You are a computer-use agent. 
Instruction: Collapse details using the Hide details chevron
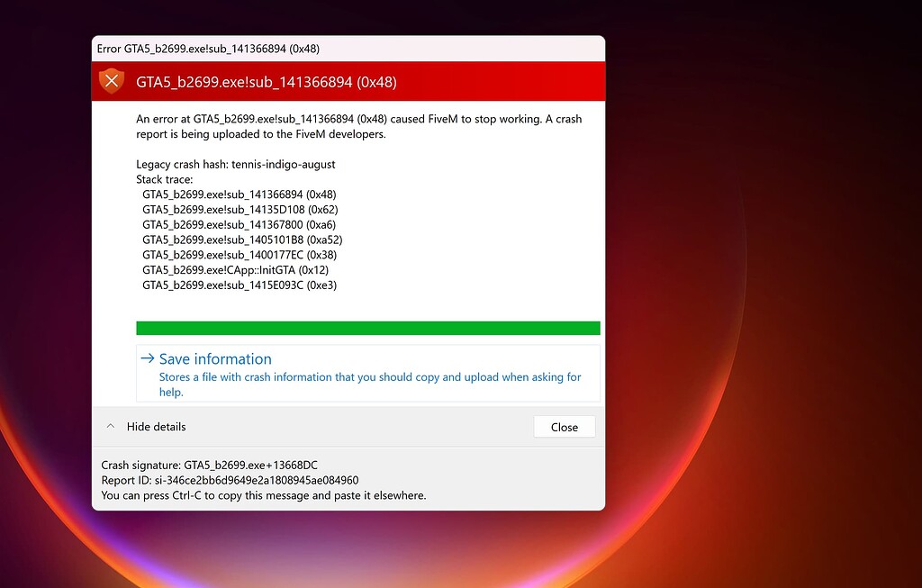[x=110, y=426]
